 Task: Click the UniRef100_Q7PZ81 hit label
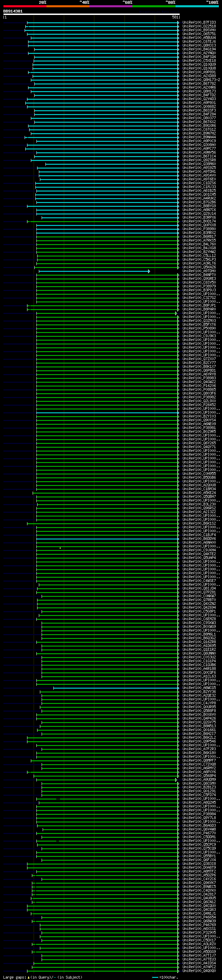[199, 592]
